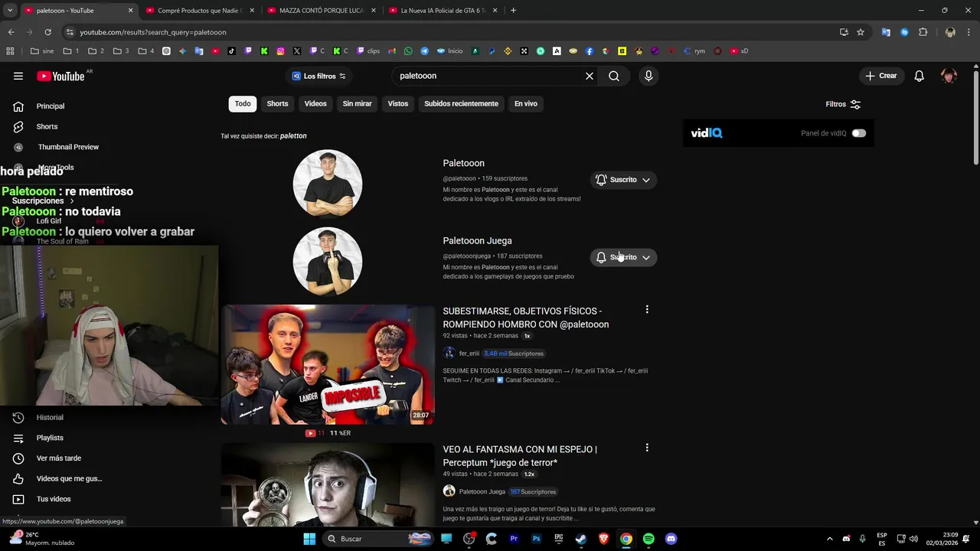Image resolution: width=980 pixels, height=551 pixels.
Task: Select the Shorts filter chip
Action: [277, 104]
